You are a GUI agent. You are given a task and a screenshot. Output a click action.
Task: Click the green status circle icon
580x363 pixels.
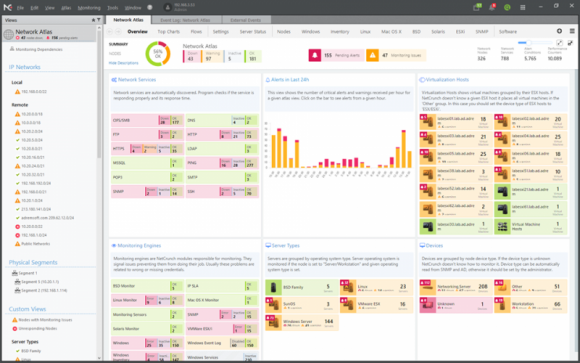click(507, 7)
